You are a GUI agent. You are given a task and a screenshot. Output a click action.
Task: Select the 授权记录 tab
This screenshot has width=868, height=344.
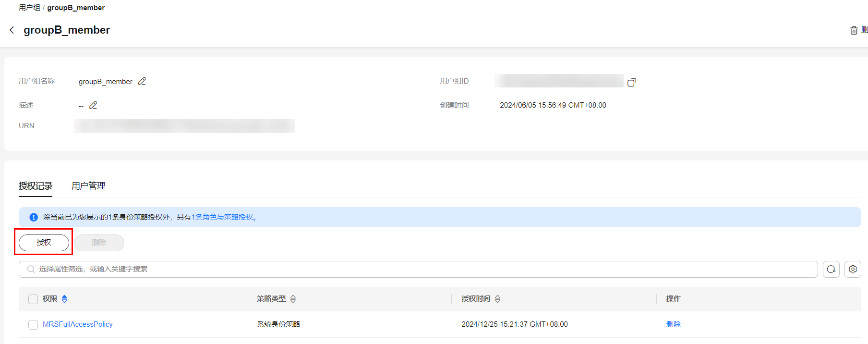(x=36, y=186)
